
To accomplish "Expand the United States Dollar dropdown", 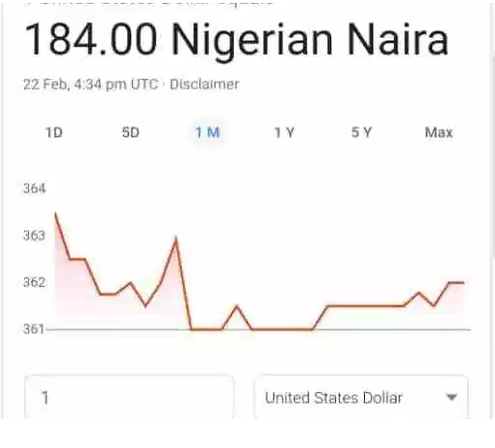I will pyautogui.click(x=361, y=397).
